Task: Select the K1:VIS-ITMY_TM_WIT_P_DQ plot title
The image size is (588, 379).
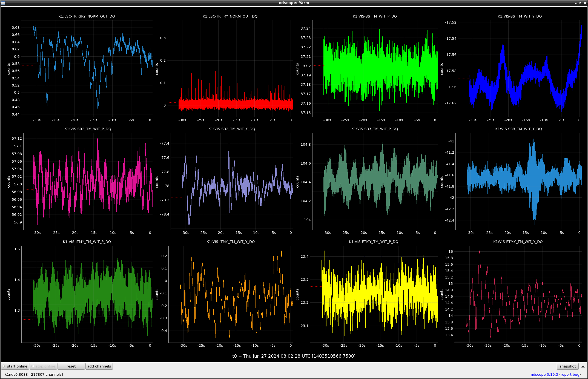Action: (x=87, y=242)
